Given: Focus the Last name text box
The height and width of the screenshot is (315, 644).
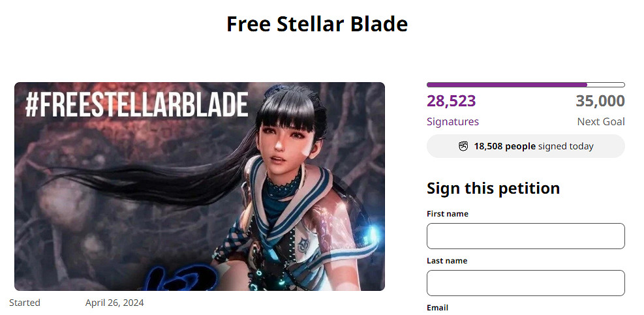Looking at the screenshot, I should 525,283.
